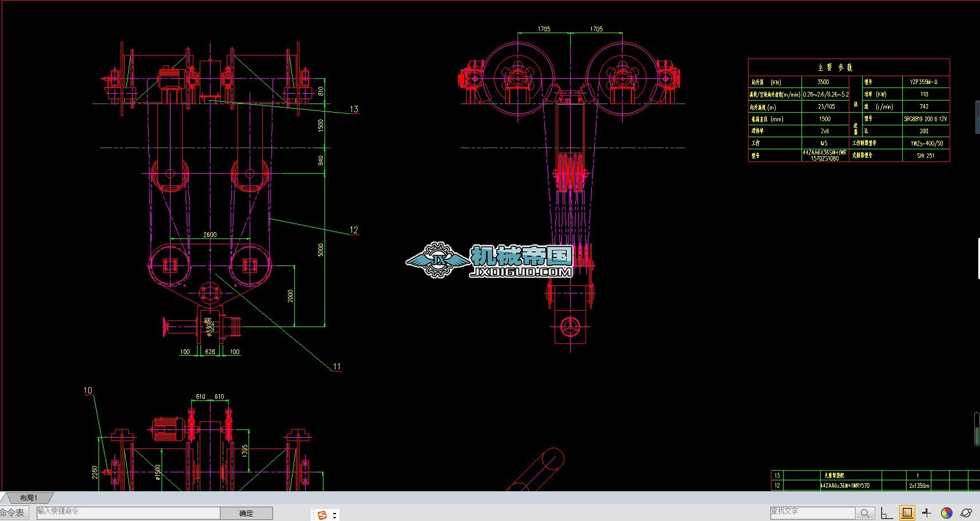The width and height of the screenshot is (980, 521).
Task: Select the M5 work class value
Action: pyautogui.click(x=824, y=144)
